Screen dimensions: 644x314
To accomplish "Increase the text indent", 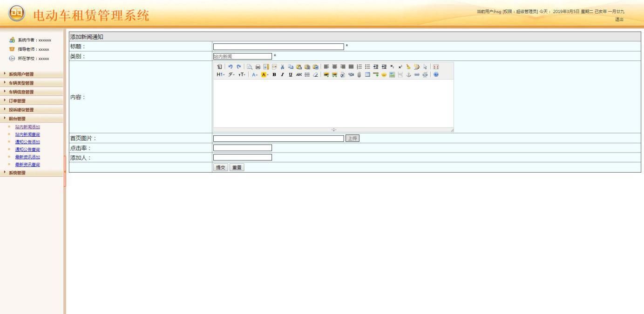I will 376,67.
